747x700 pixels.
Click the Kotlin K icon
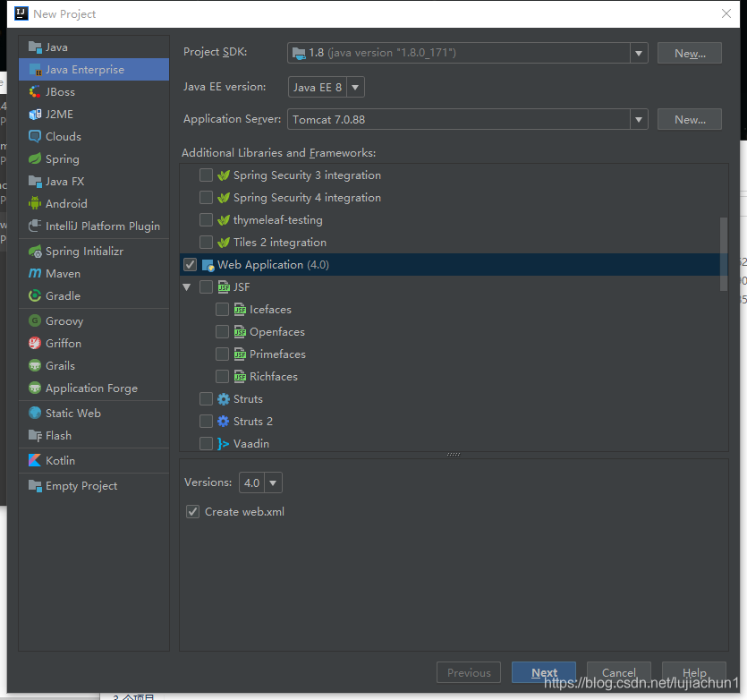click(x=35, y=461)
